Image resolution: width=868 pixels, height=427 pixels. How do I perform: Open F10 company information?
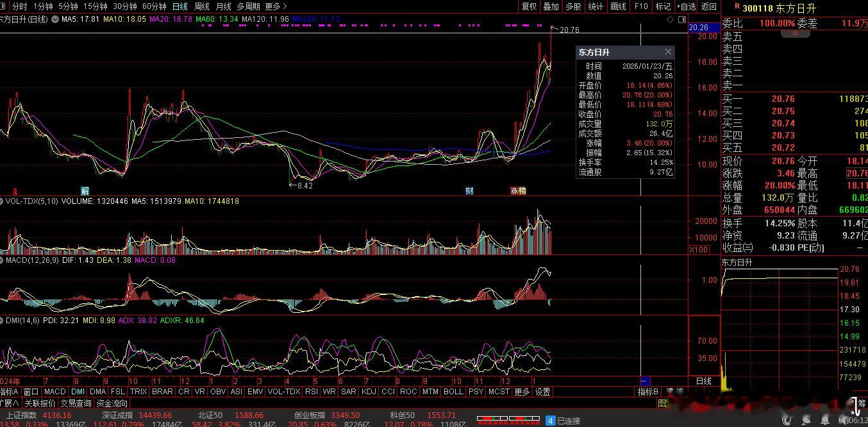(x=640, y=6)
